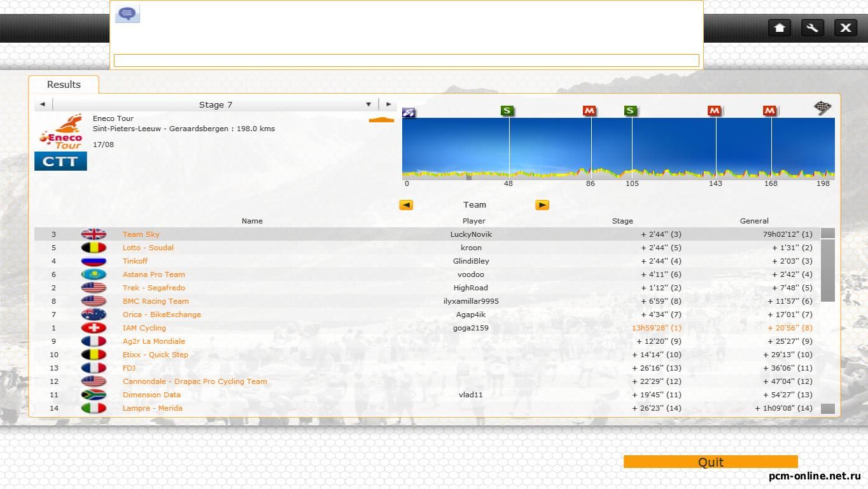This screenshot has height=489, width=868.
Task: Go to the next stage arrow
Action: (389, 104)
